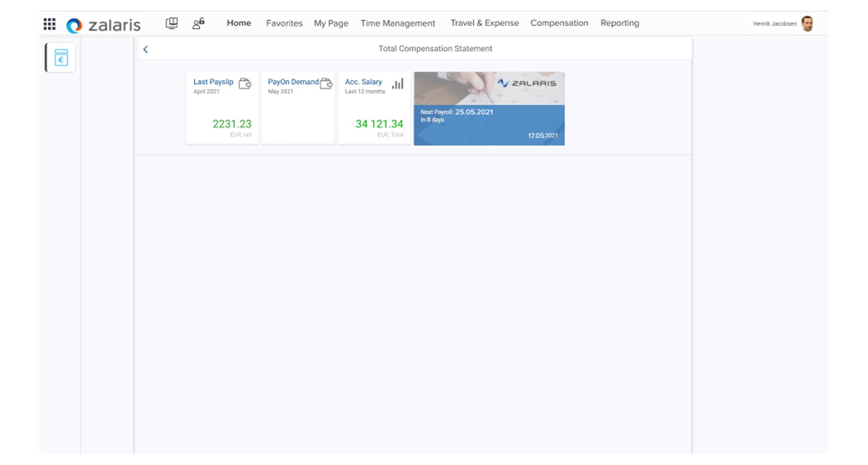
Task: Open the Next Payroll Zalaris banner tile
Action: pos(489,108)
